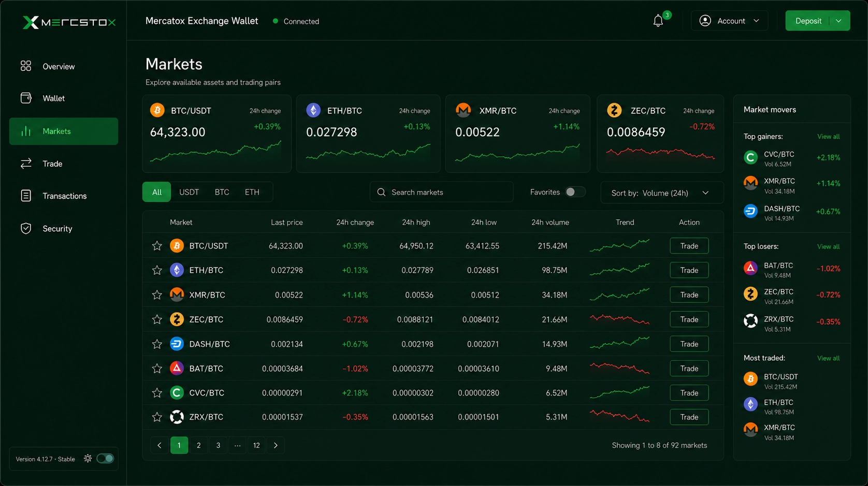Select the USDT filter tab
The image size is (868, 486).
(189, 193)
